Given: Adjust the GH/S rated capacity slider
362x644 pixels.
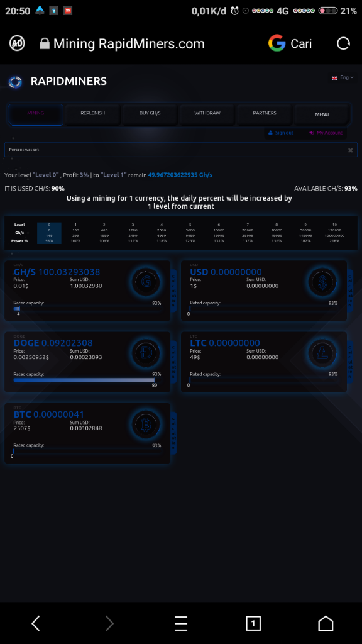Looking at the screenshot, I should (x=87, y=308).
